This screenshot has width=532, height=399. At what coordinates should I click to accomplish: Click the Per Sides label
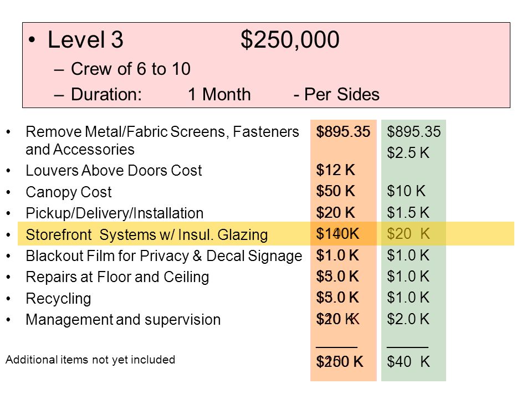(x=336, y=94)
